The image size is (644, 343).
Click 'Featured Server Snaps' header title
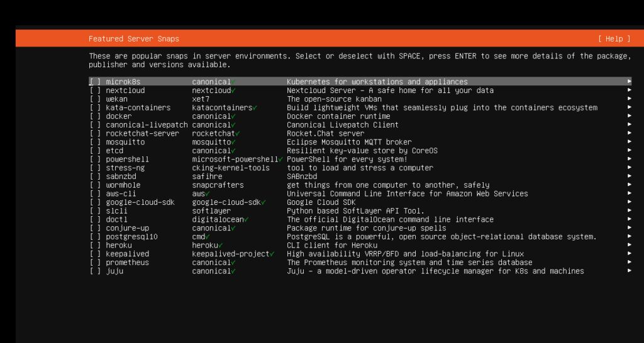(134, 38)
